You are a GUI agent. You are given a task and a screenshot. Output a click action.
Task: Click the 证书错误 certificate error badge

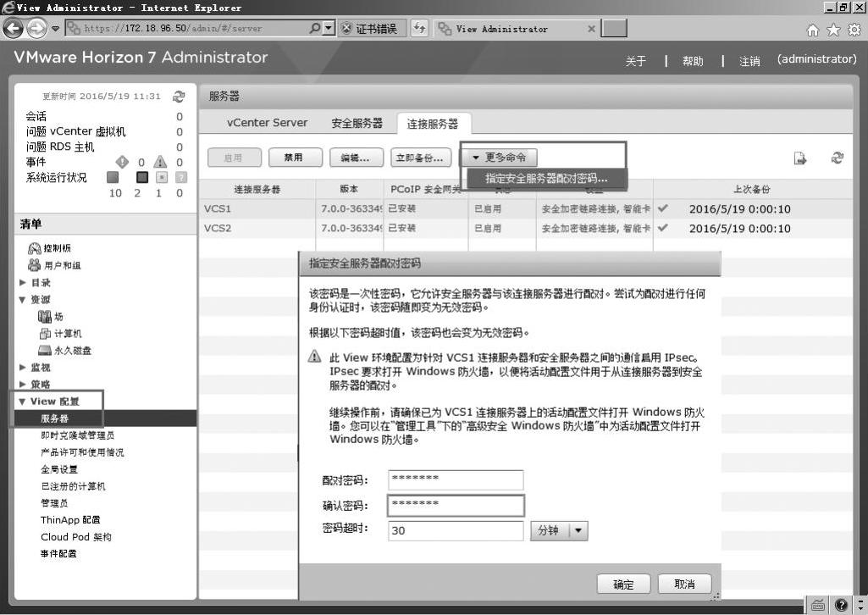point(372,28)
